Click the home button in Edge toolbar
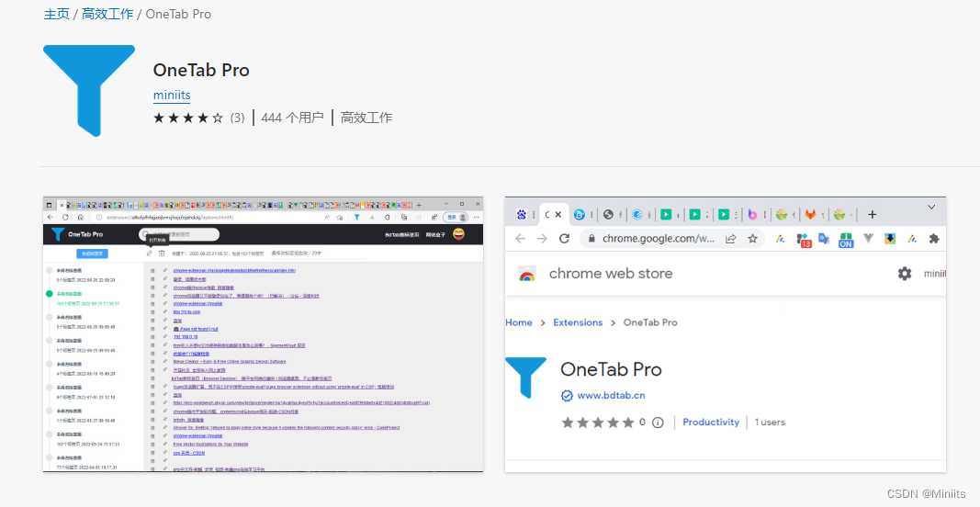 click(x=81, y=217)
